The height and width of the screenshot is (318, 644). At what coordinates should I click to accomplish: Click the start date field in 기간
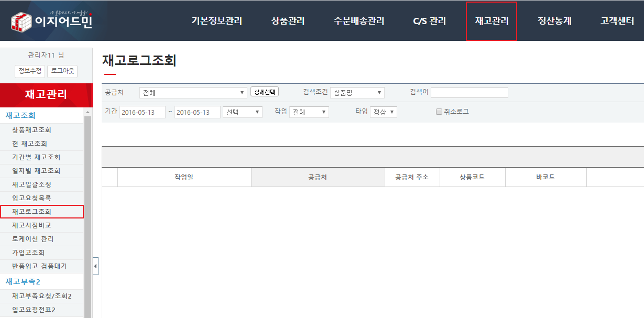[x=143, y=112]
